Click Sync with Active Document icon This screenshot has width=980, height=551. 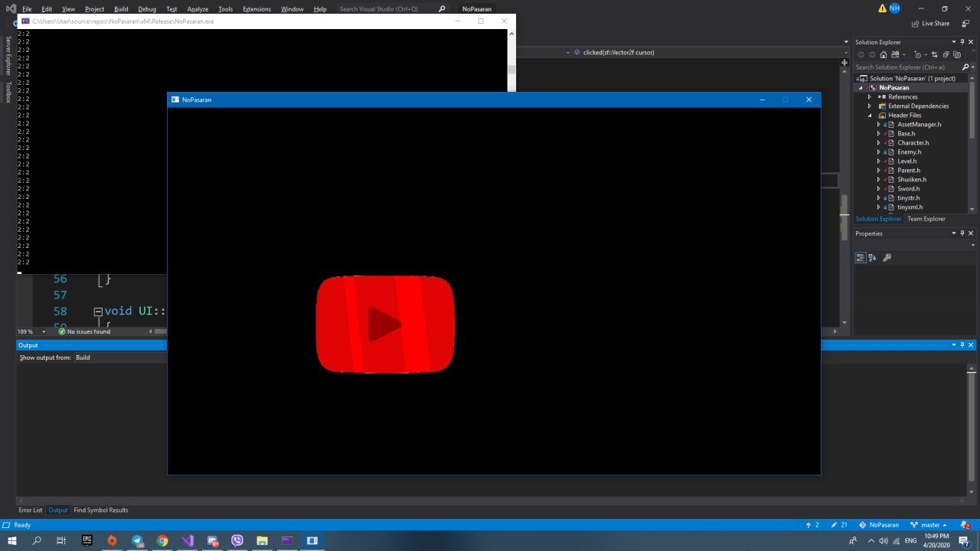pos(934,55)
